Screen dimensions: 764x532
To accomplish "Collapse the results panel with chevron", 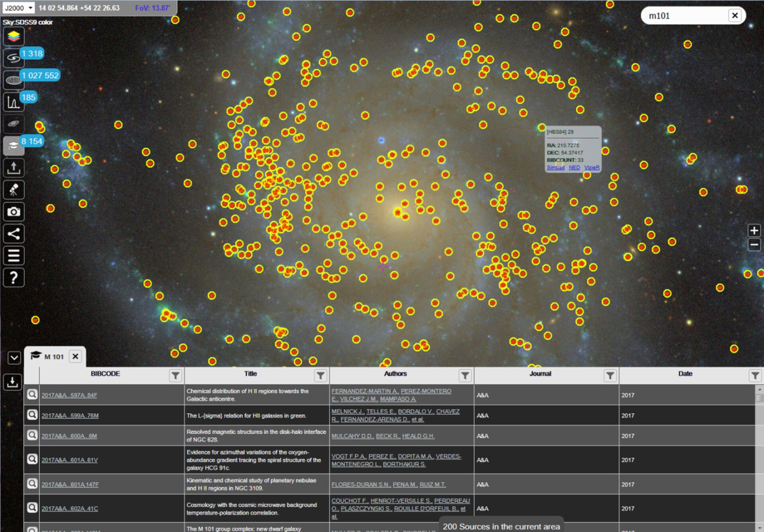I will [14, 358].
